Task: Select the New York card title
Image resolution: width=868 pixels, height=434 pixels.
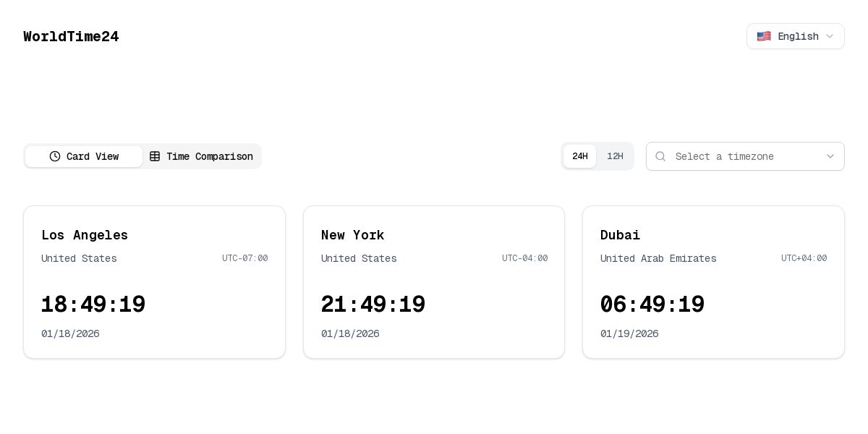Action: (352, 235)
